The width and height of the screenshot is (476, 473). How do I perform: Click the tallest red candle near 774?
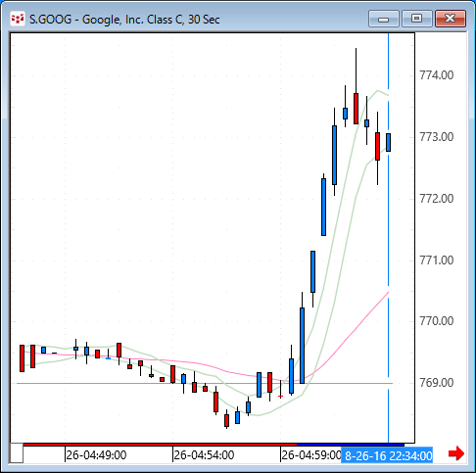click(356, 109)
